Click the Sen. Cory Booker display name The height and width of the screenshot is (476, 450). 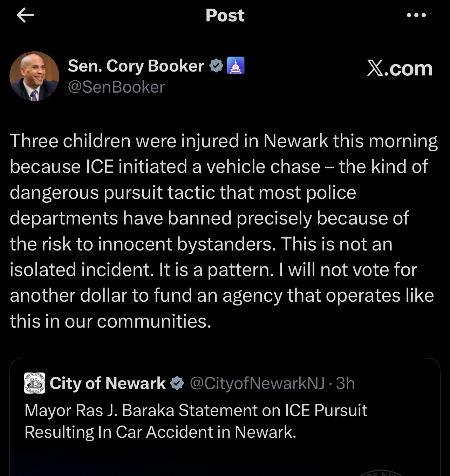click(x=136, y=66)
